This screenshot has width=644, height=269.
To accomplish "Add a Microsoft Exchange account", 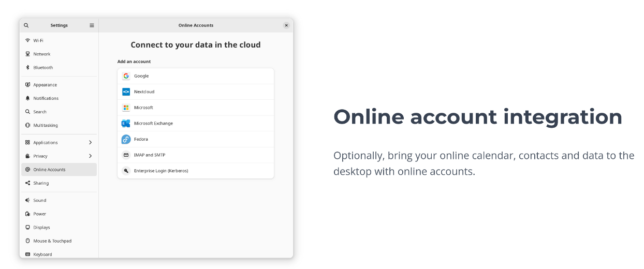I will pos(196,123).
